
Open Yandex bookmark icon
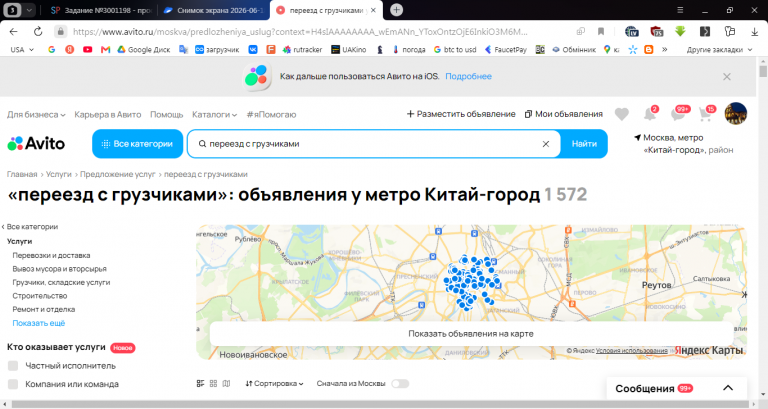click(70, 49)
